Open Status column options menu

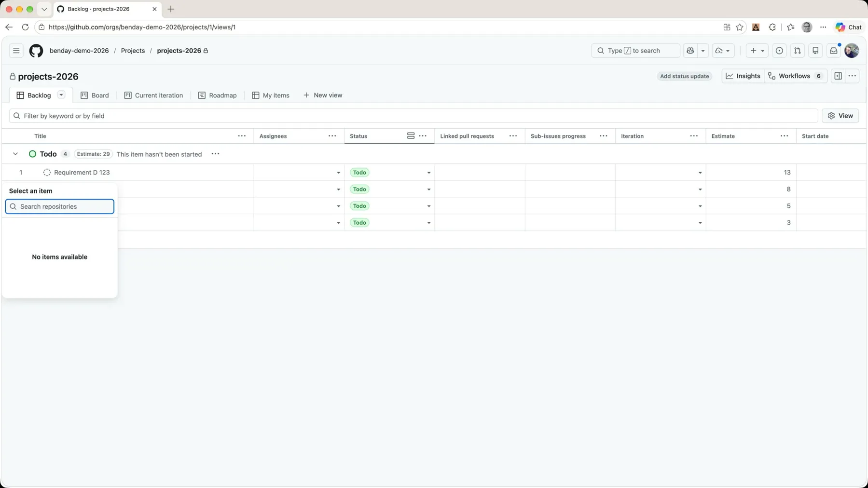[x=423, y=136]
